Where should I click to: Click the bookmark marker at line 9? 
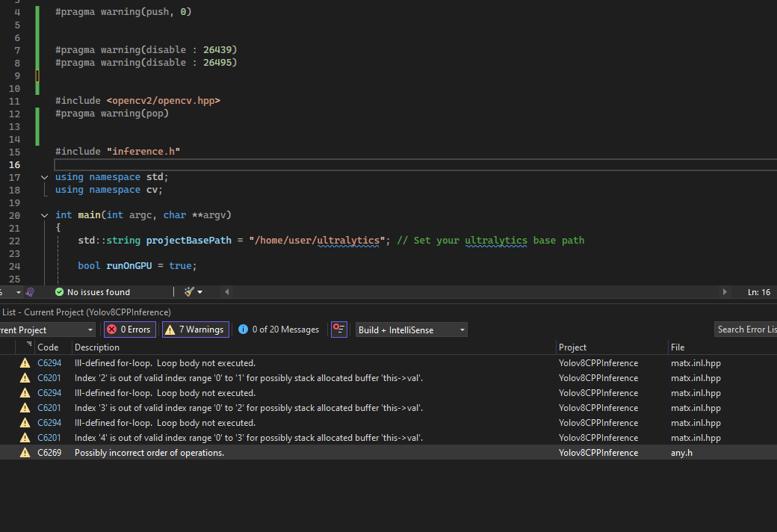[37, 76]
